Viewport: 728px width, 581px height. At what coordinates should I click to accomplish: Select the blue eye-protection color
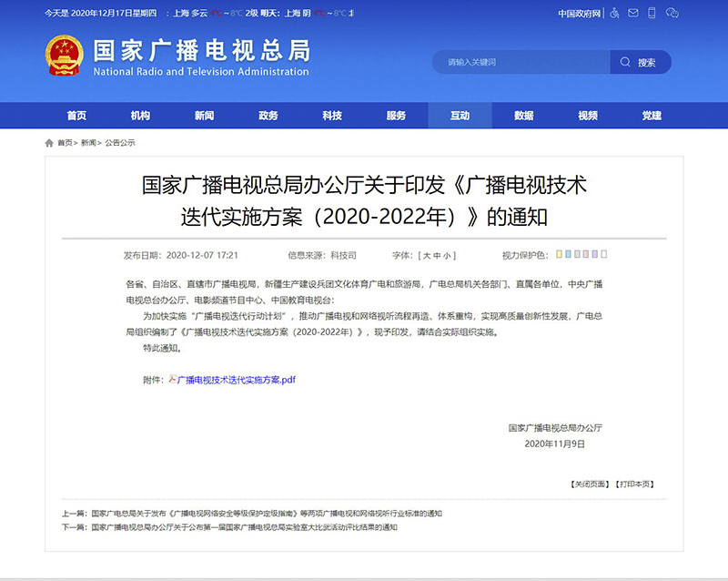click(568, 254)
